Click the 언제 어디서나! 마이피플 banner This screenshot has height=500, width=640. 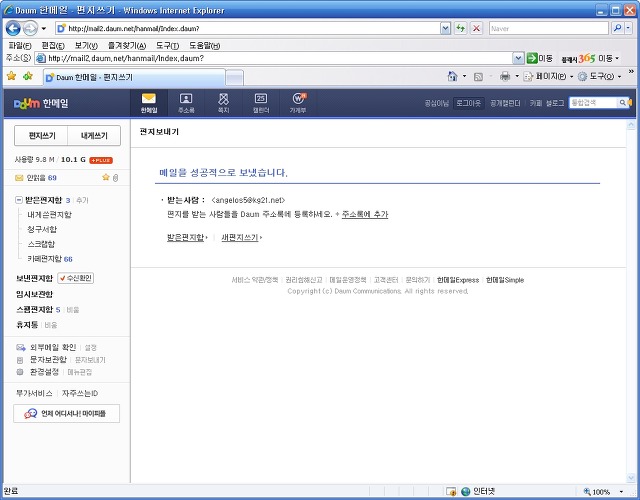pos(67,413)
